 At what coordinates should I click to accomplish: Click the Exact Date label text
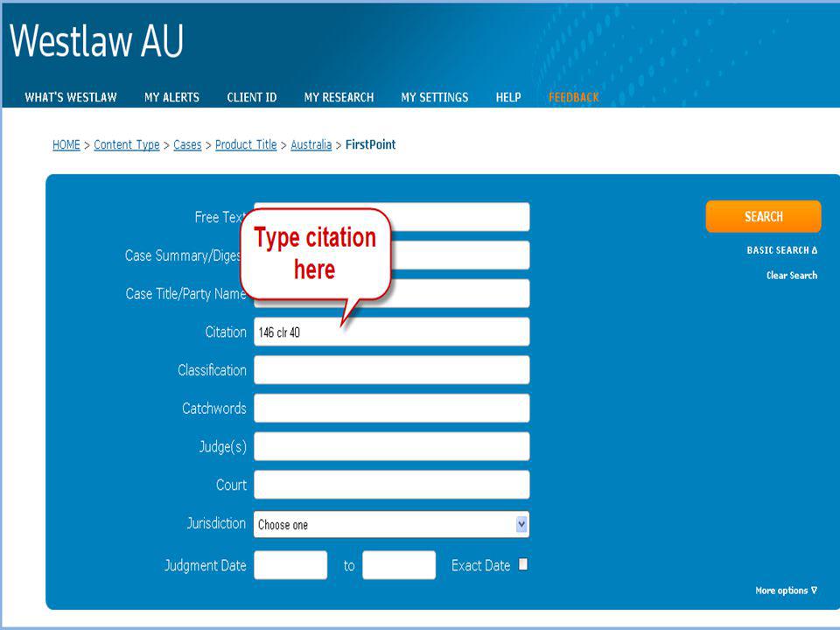click(480, 566)
